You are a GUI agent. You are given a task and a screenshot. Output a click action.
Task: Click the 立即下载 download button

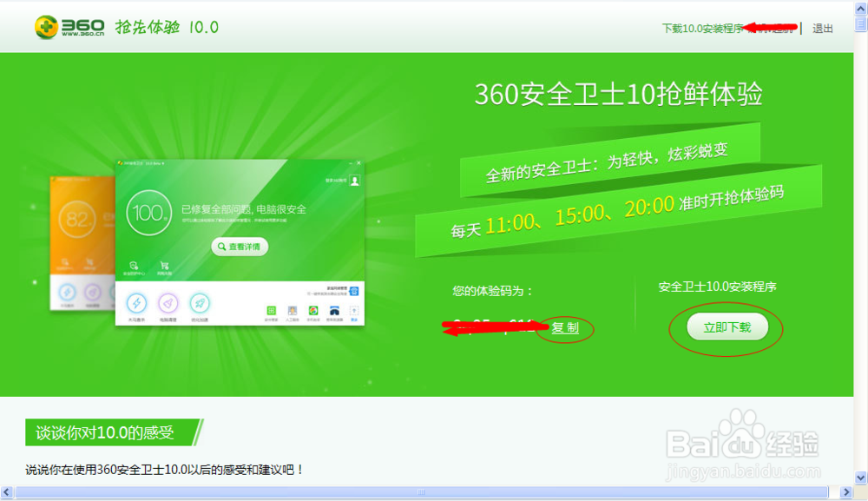pos(727,327)
